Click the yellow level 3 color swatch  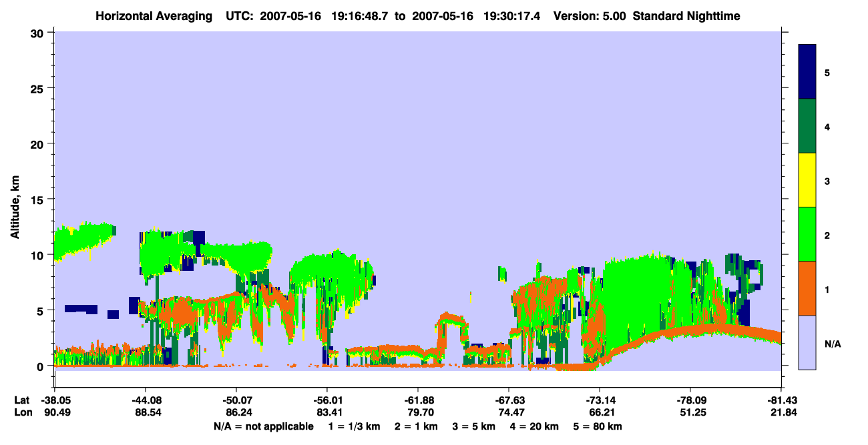coord(807,180)
